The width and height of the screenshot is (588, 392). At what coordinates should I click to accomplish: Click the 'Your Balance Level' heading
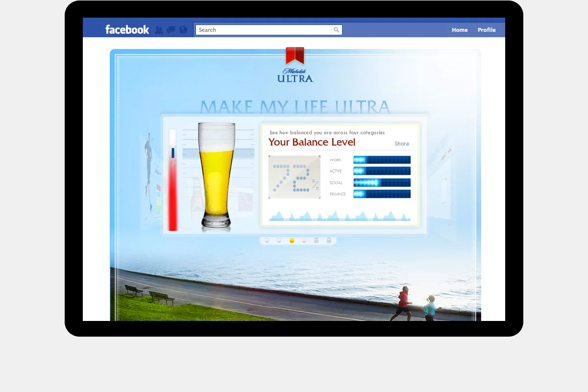point(312,143)
